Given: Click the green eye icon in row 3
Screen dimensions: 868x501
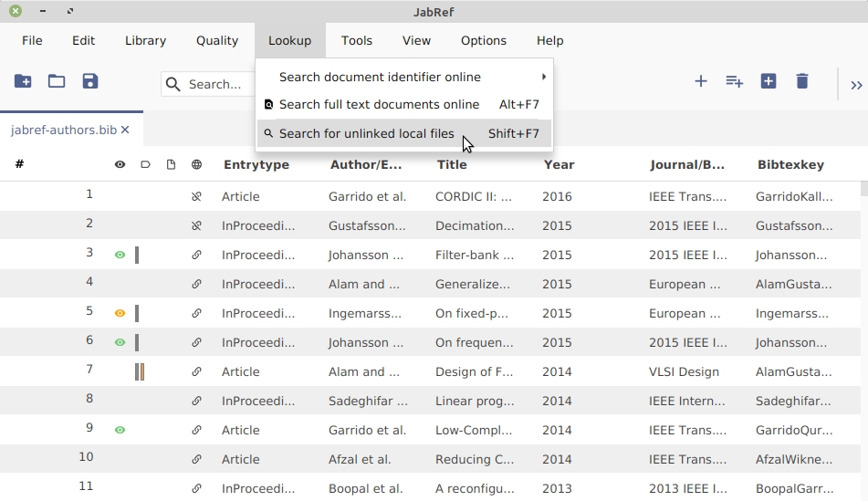Looking at the screenshot, I should point(120,256).
